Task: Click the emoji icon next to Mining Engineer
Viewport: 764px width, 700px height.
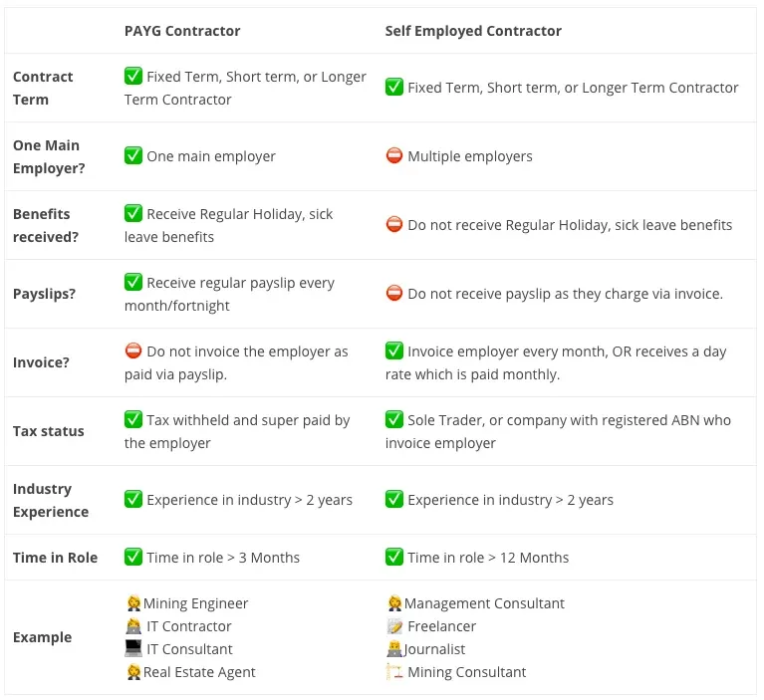Action: click(x=133, y=603)
